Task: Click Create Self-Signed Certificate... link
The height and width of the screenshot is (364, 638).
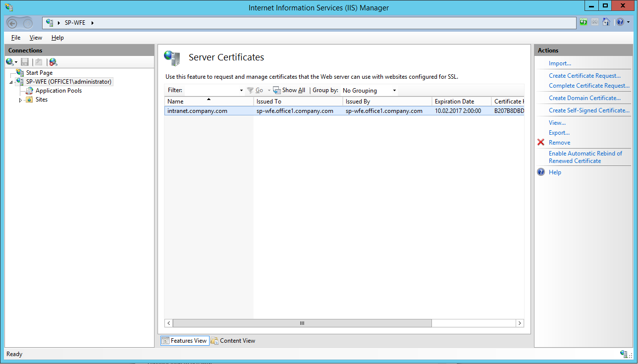Action: 589,110
